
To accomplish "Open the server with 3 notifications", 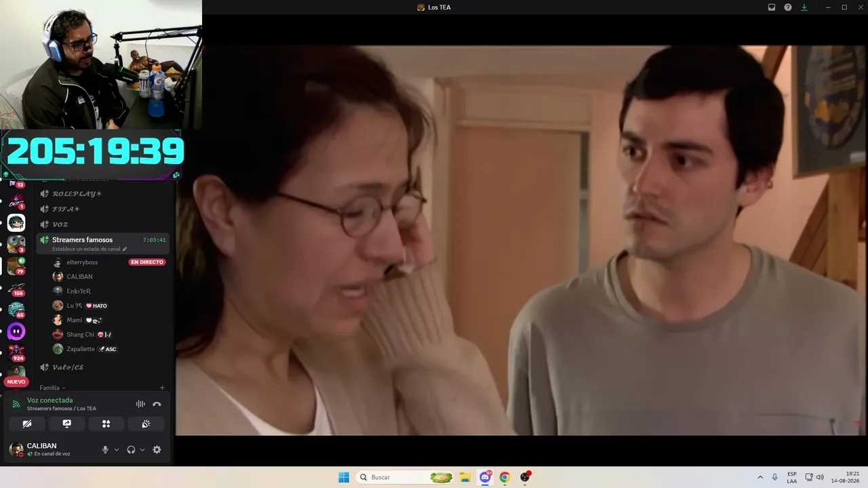I will (x=16, y=244).
